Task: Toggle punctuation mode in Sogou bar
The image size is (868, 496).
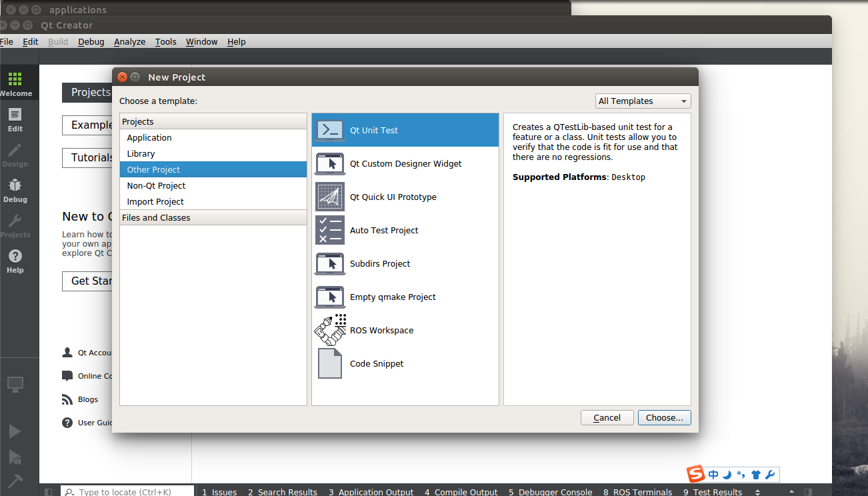Action: point(741,475)
